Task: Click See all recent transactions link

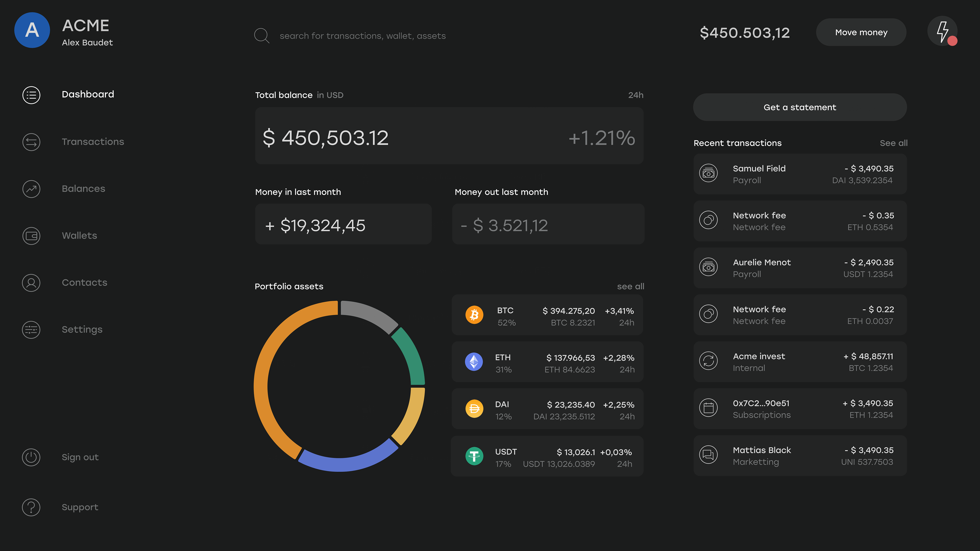Action: (893, 143)
